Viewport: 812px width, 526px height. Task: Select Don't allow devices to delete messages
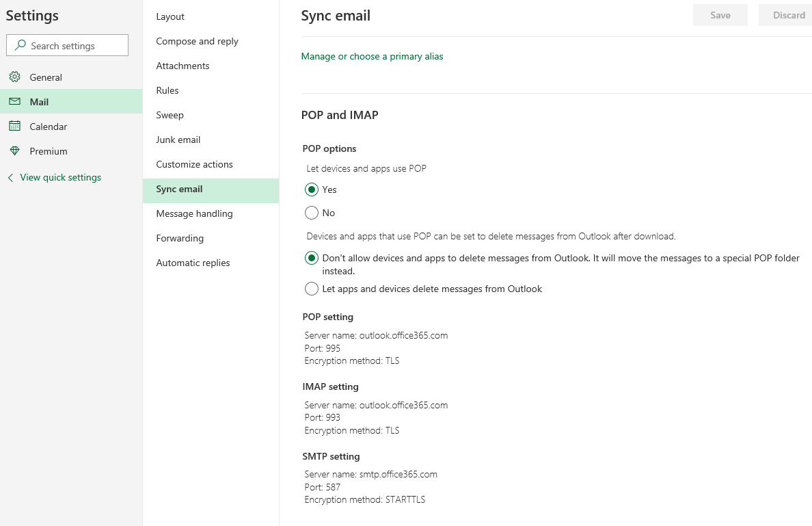pos(312,258)
